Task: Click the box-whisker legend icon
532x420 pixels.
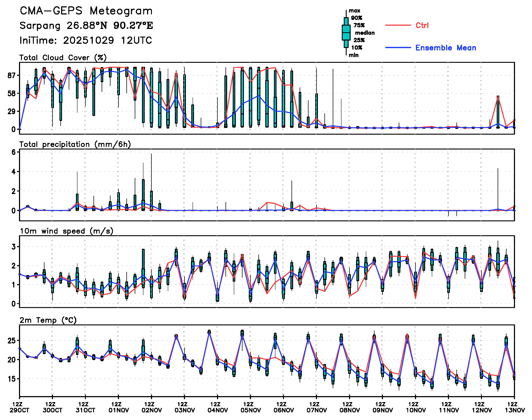Action: 346,32
